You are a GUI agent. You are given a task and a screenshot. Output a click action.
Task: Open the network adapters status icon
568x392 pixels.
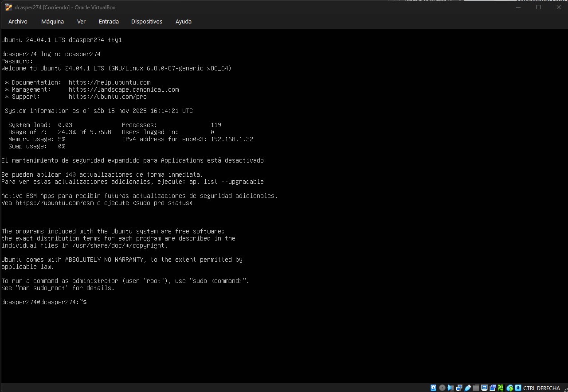[x=459, y=388]
